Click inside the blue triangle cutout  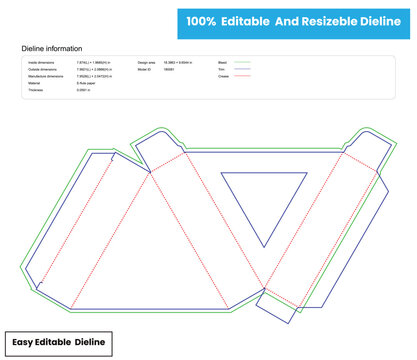(264, 197)
